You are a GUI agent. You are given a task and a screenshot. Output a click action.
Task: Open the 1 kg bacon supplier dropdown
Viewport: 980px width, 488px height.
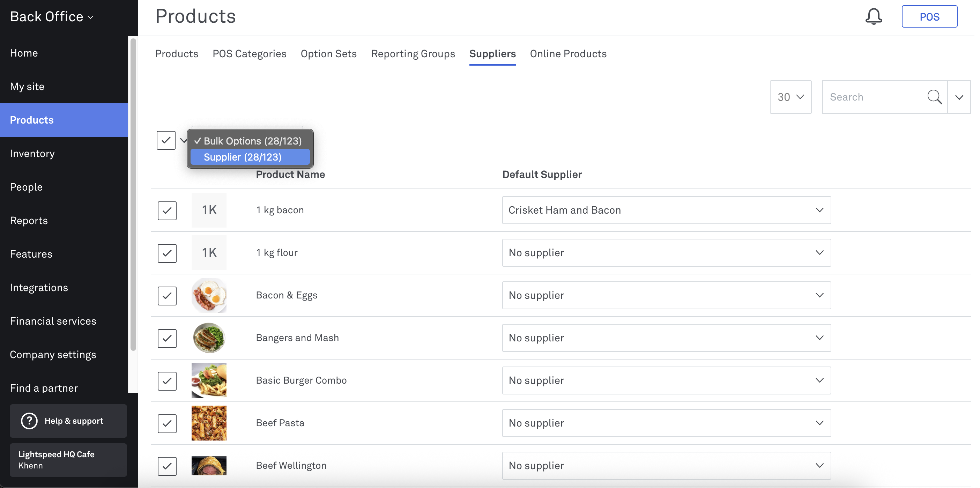(x=667, y=210)
